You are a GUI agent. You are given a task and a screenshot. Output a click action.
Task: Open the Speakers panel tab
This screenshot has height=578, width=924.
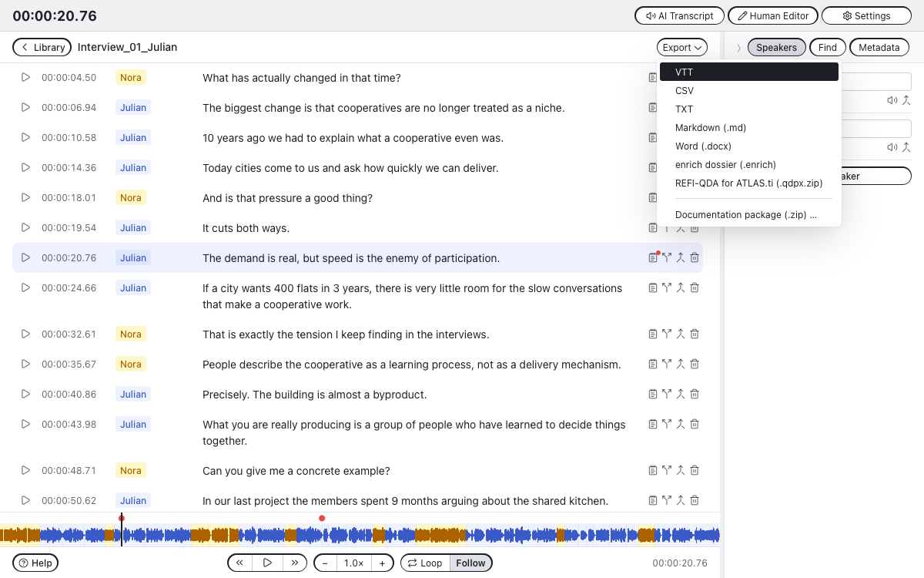pos(776,47)
